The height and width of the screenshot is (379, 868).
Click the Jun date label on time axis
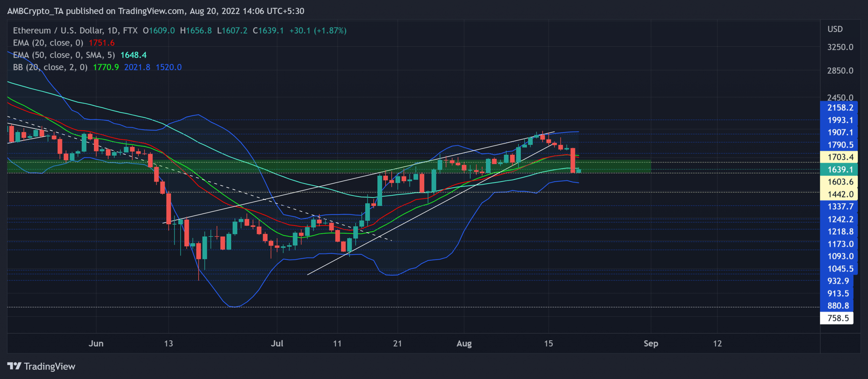click(96, 343)
